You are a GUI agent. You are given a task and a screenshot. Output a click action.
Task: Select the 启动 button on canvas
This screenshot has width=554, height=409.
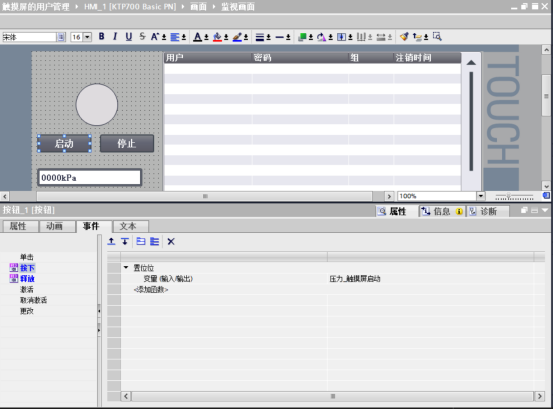coord(64,143)
